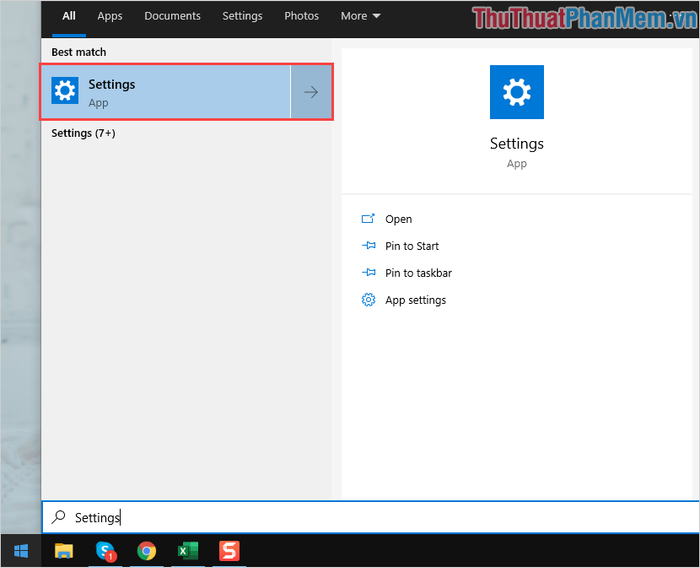700x568 pixels.
Task: Click the open-window icon beside Open
Action: coord(368,219)
